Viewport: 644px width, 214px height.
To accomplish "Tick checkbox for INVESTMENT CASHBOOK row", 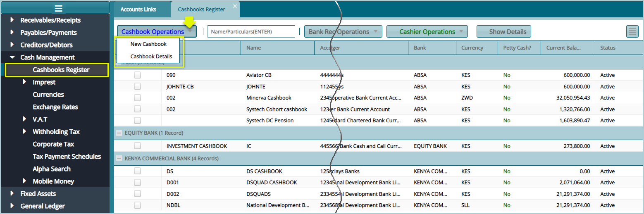I will click(137, 146).
